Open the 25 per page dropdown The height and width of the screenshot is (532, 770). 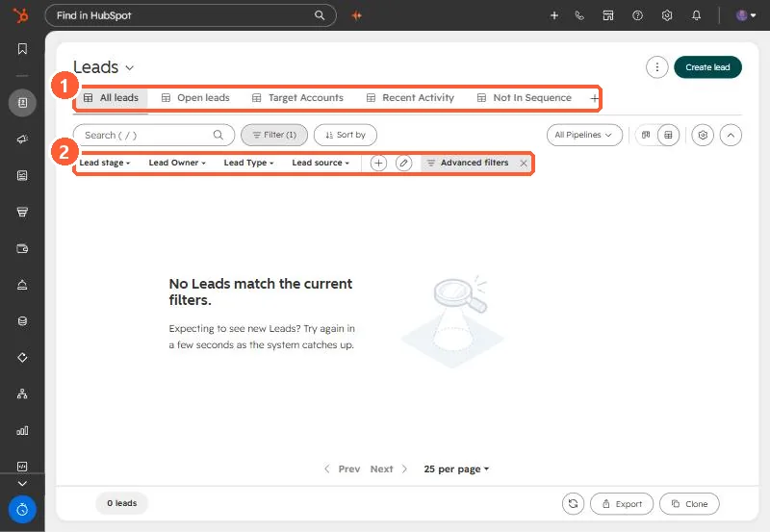tap(456, 469)
